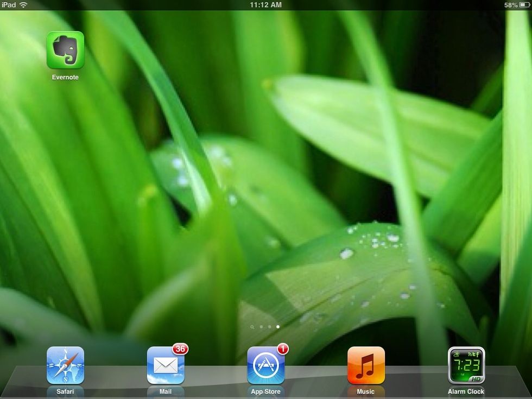This screenshot has width=532, height=399.
Task: Tap the Spotlight search page indicator
Action: 252,327
